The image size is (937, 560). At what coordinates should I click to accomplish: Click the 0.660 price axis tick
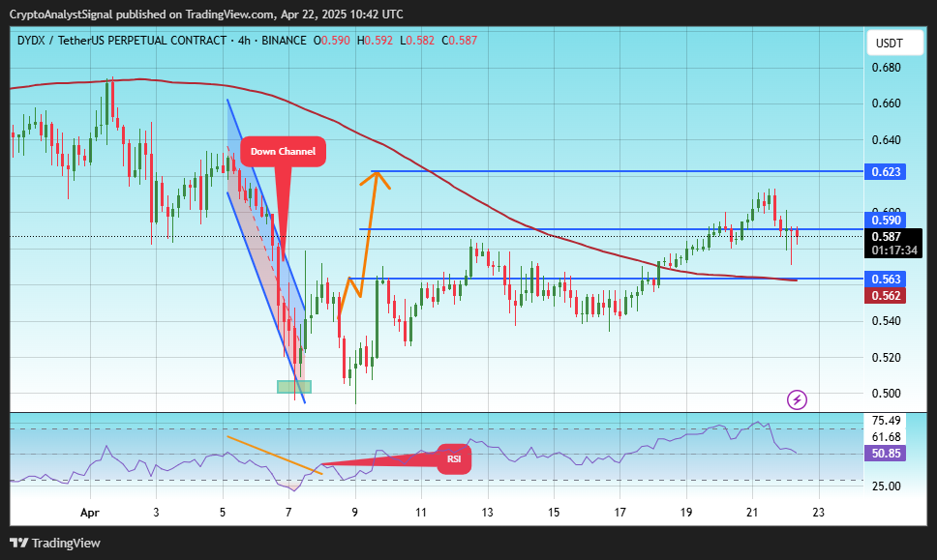tap(887, 103)
